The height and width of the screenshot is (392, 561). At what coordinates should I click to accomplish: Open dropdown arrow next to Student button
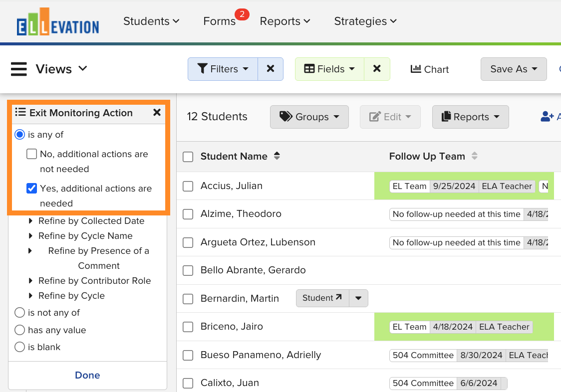point(358,298)
